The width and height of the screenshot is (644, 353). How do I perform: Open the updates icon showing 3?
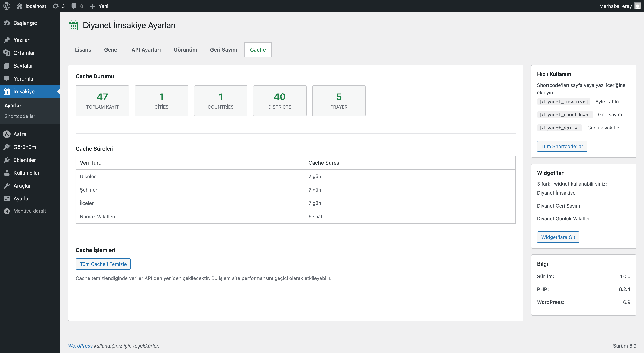coord(56,6)
